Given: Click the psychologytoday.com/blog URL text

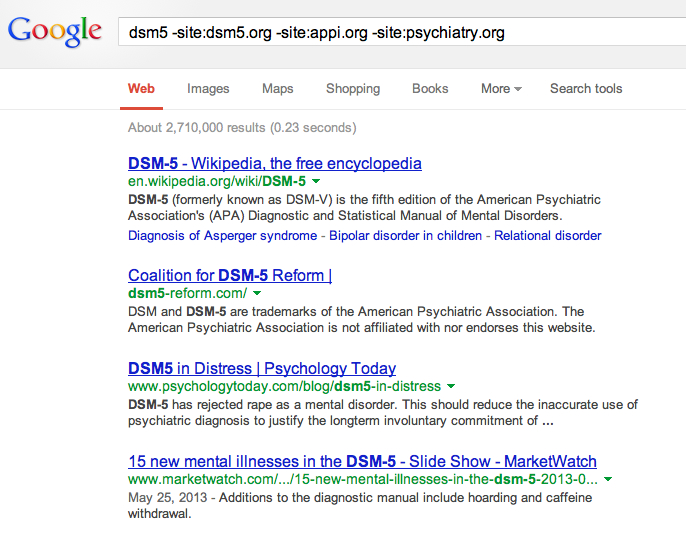Looking at the screenshot, I should point(284,386).
